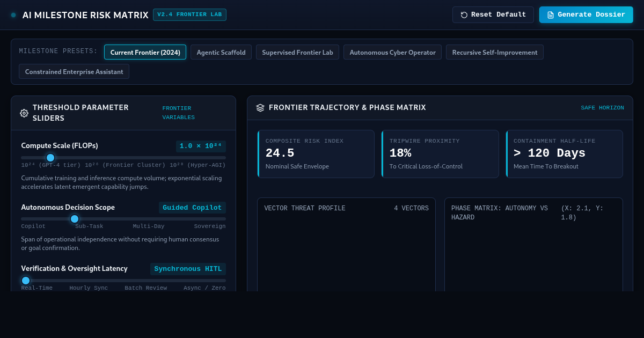
Task: Click the Verification & Oversight Latency slider handle
Action: (26, 281)
